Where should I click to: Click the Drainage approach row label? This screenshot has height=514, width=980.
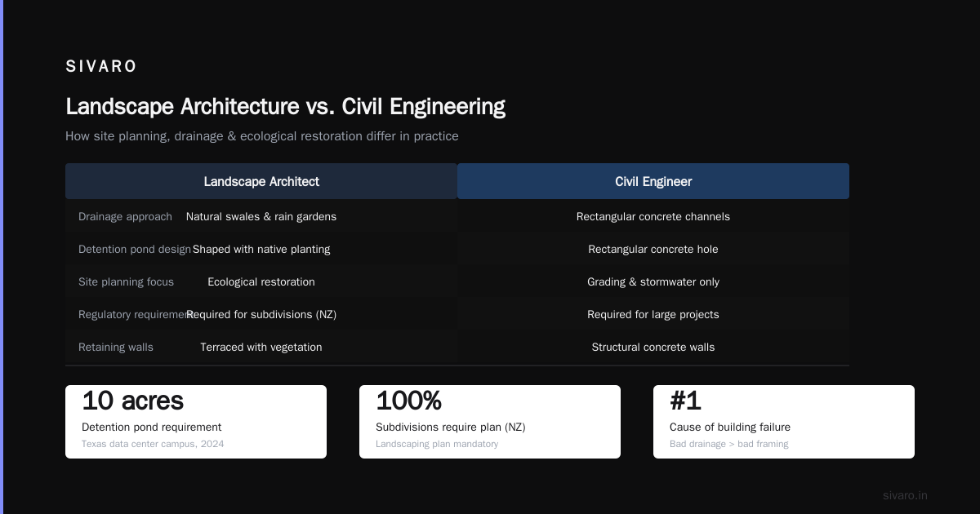[125, 217]
